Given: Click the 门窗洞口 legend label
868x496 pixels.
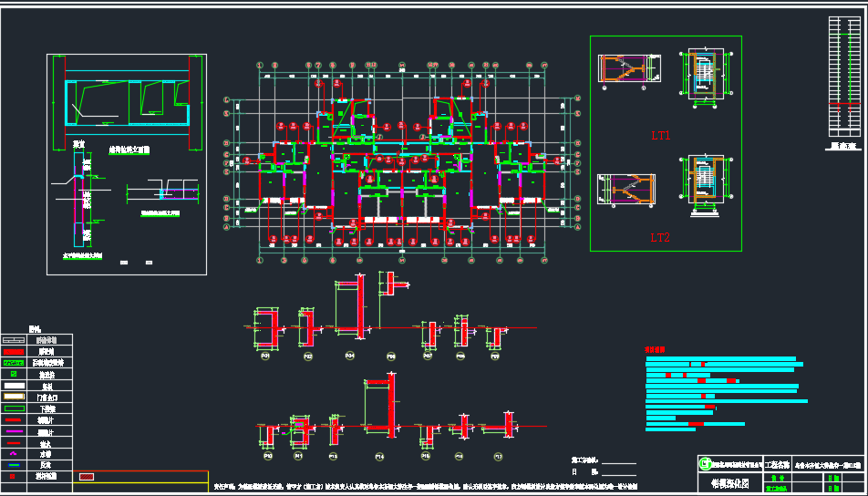Looking at the screenshot, I should tap(47, 398).
